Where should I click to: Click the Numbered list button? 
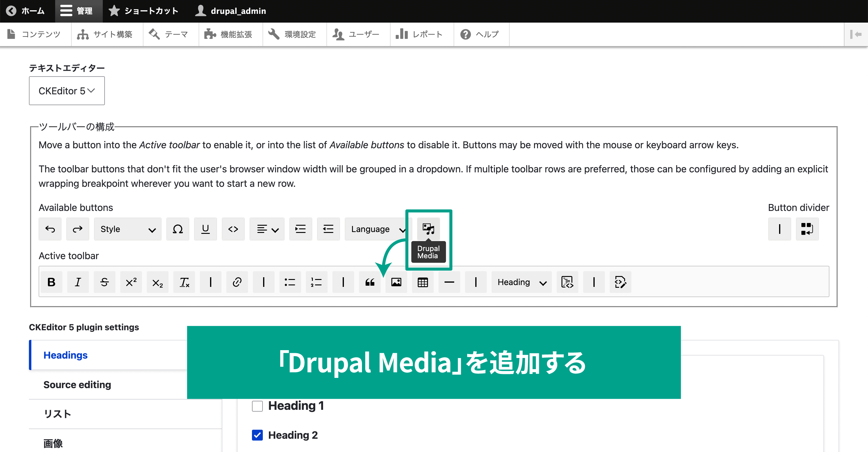316,282
